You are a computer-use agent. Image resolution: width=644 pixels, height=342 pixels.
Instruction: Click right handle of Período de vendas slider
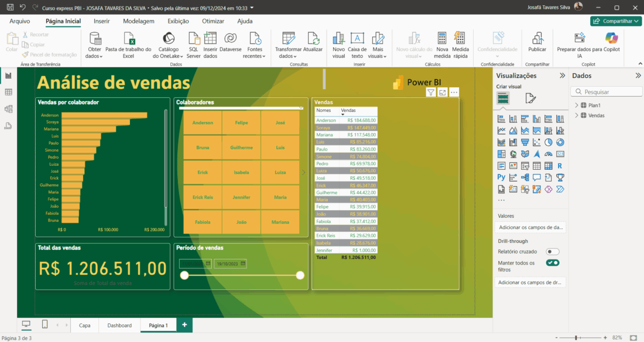pos(300,275)
